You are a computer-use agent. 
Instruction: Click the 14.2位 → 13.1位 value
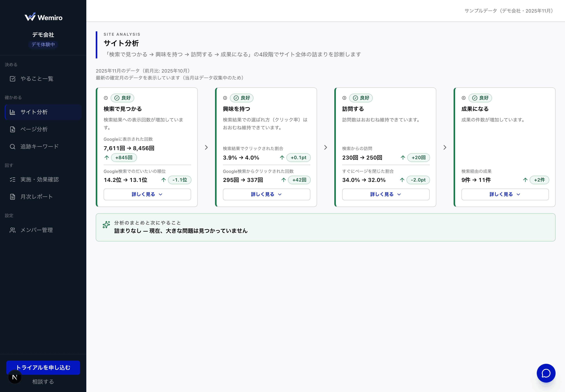pos(126,180)
